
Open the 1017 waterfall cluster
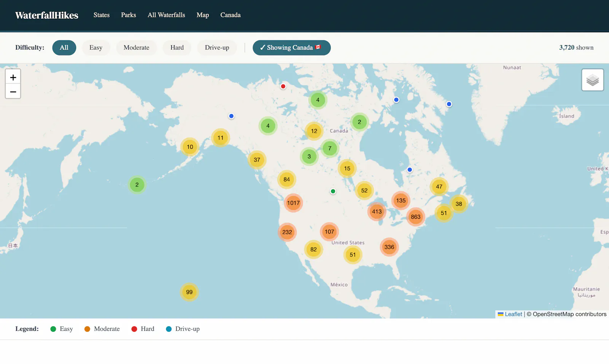click(293, 203)
